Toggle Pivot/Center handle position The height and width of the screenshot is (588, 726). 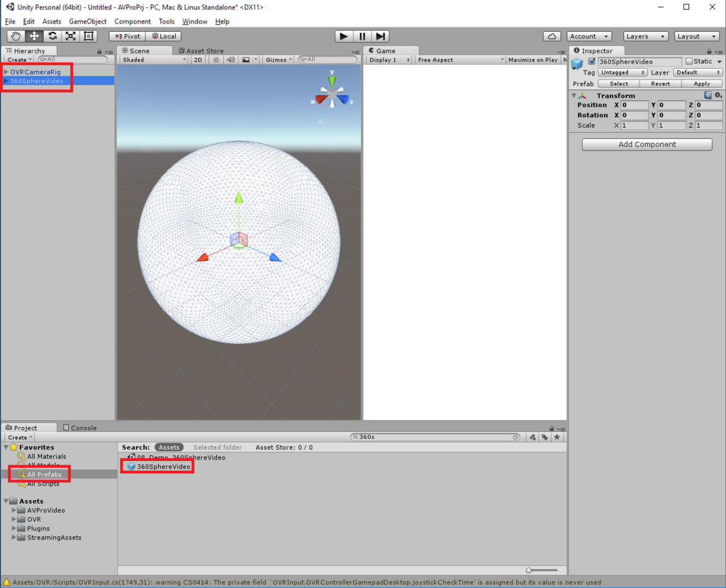128,36
